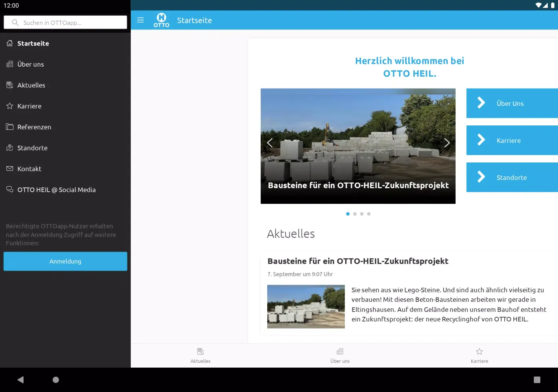Open Über uns in sidebar menu
This screenshot has width=558, height=392.
point(65,64)
